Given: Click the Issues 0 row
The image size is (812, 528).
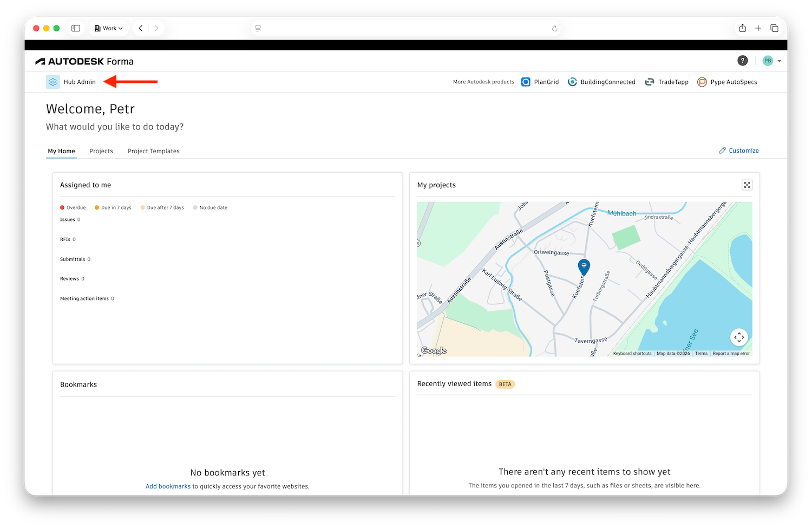Looking at the screenshot, I should click(70, 220).
